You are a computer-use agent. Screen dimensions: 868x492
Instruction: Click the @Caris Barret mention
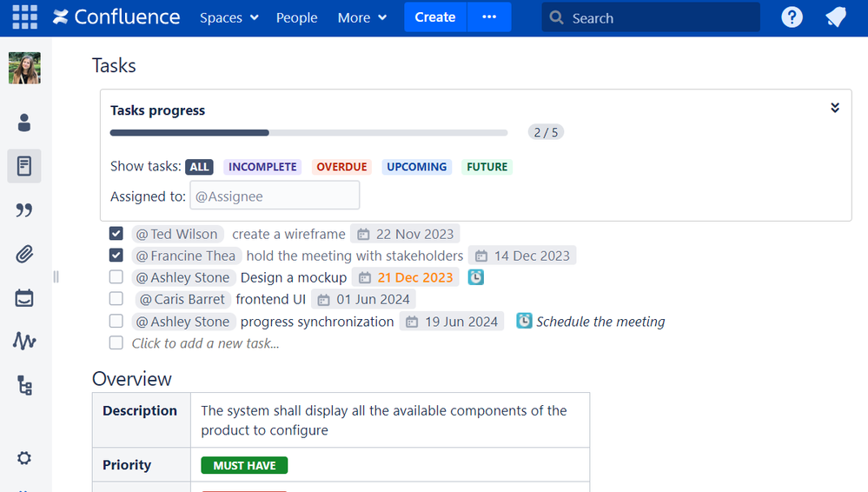182,299
